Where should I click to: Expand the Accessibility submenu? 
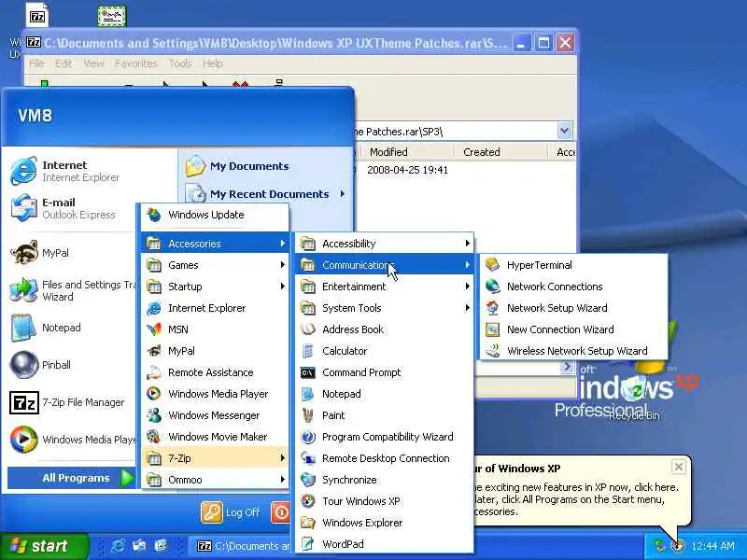(385, 244)
